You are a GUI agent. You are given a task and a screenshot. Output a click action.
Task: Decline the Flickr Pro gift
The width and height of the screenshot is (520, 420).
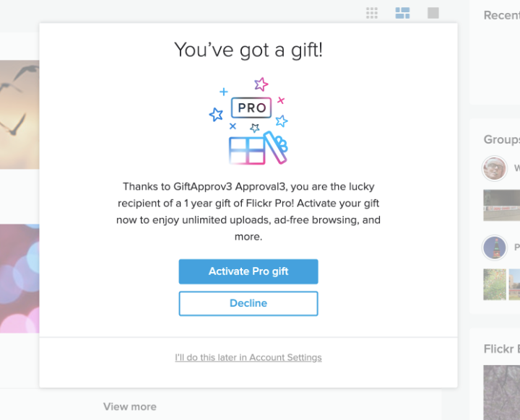click(x=248, y=303)
